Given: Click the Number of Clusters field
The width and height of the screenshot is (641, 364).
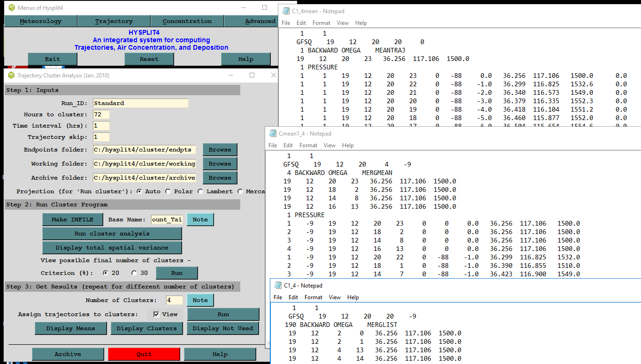Looking at the screenshot, I should 175,300.
